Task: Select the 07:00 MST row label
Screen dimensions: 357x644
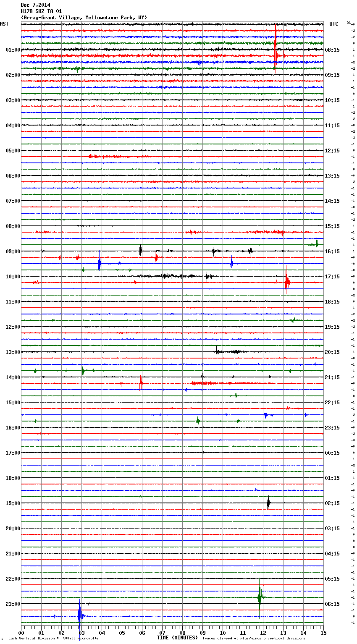Action: (x=13, y=201)
